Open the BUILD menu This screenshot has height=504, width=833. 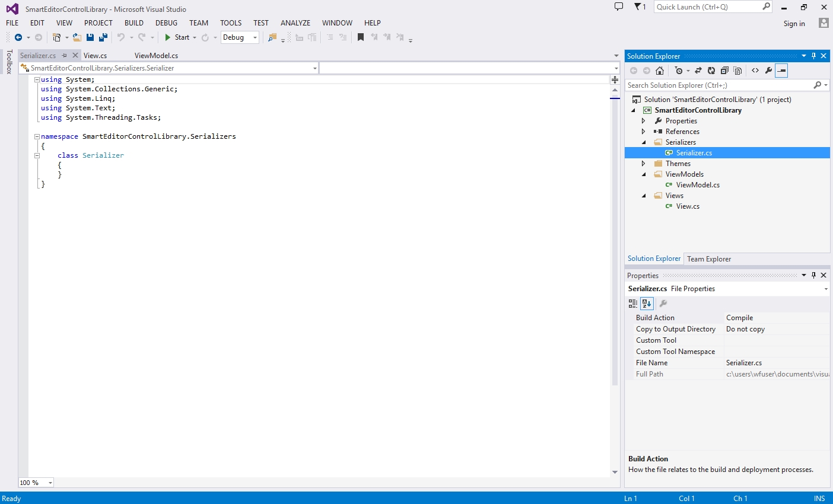click(x=133, y=23)
